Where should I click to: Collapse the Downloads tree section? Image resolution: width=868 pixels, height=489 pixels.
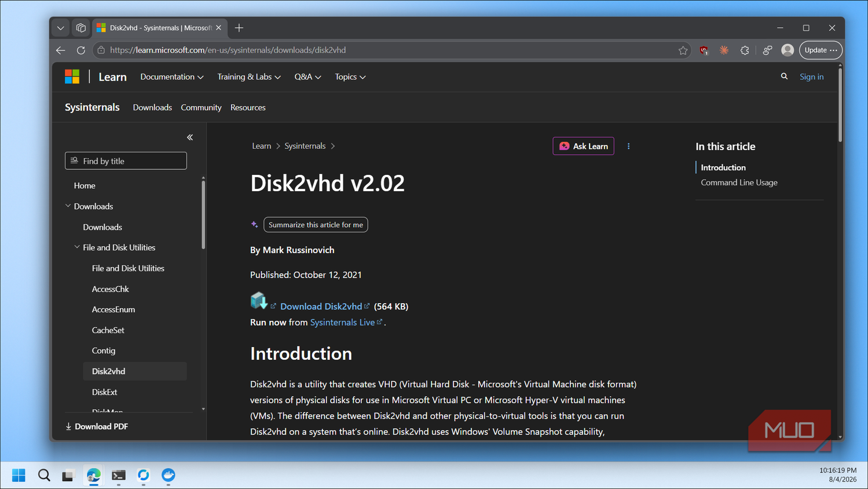[x=68, y=206]
